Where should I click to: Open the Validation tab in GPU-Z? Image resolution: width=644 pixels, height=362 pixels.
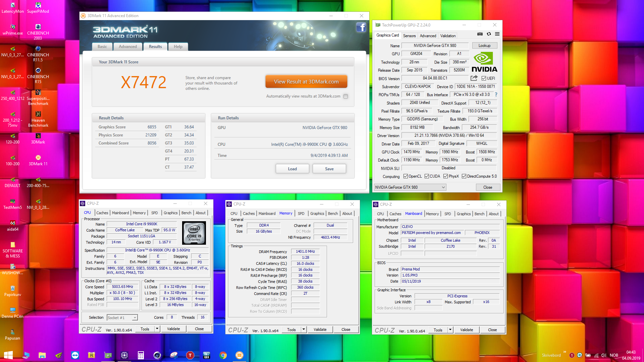point(448,36)
